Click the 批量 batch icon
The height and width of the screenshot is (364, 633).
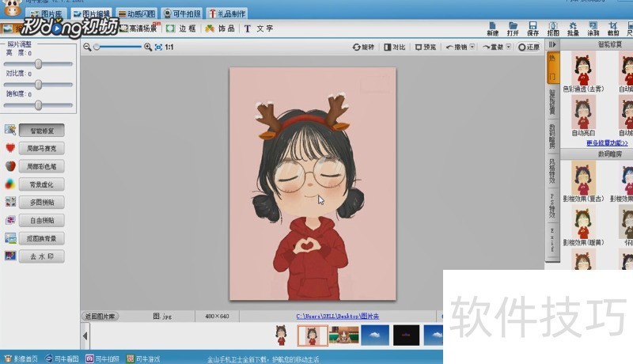(x=573, y=29)
